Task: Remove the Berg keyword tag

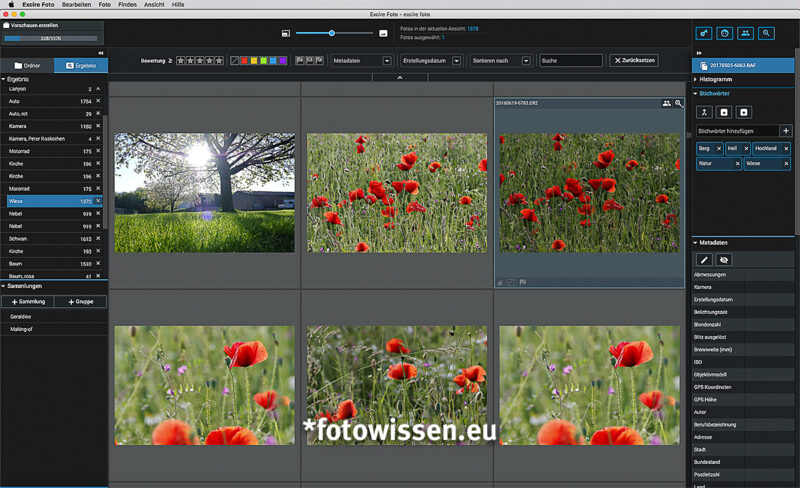Action: 719,149
